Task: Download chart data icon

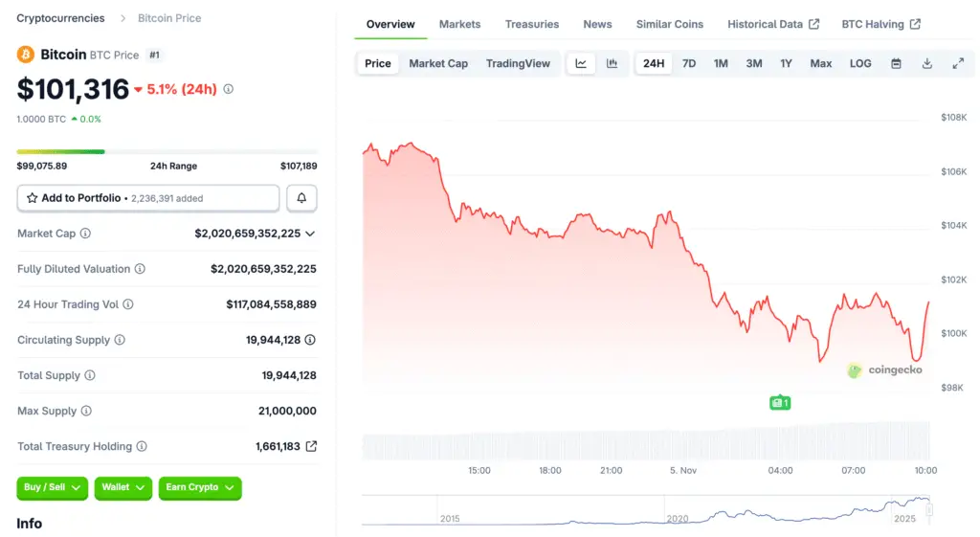Action: pyautogui.click(x=926, y=64)
